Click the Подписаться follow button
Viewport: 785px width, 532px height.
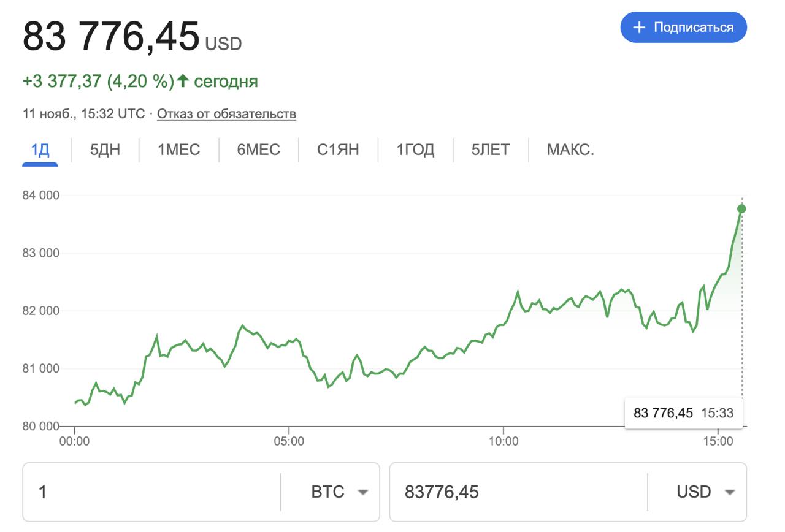pyautogui.click(x=683, y=28)
